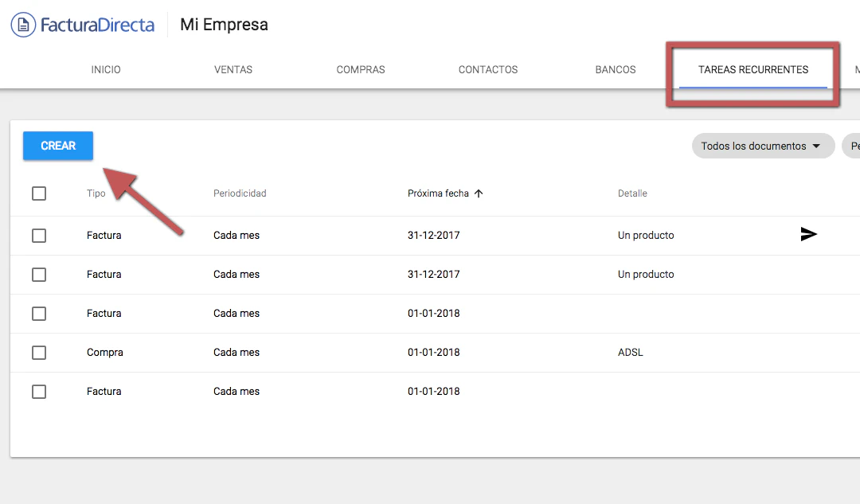
Task: Click the FacturaDirecta logo icon
Action: (x=23, y=25)
